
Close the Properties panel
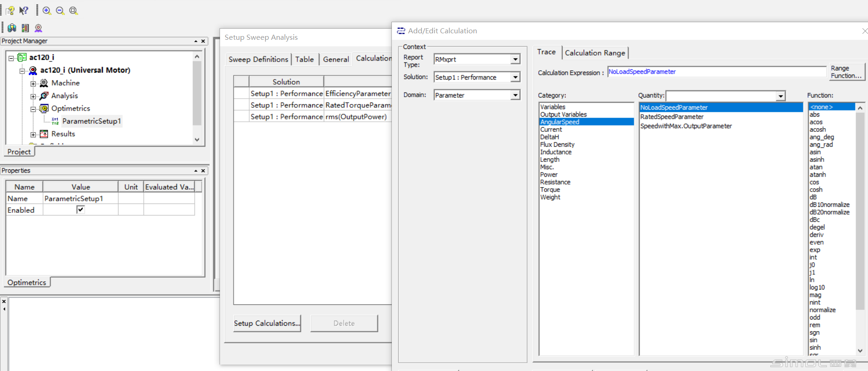pyautogui.click(x=203, y=171)
